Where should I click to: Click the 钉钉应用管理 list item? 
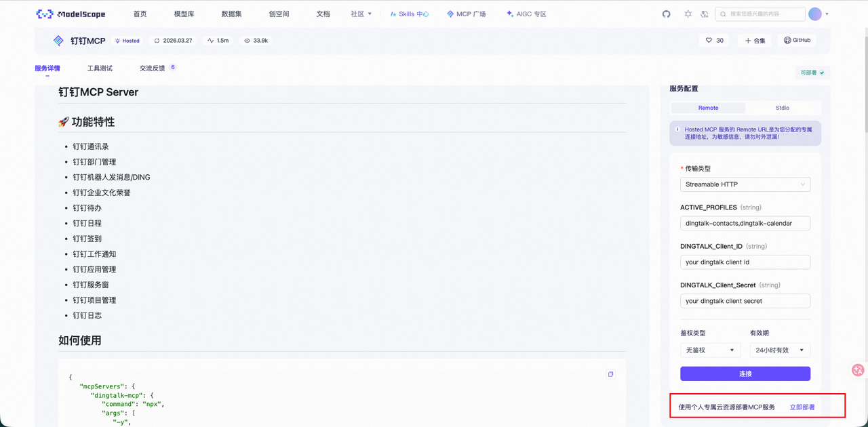[94, 270]
